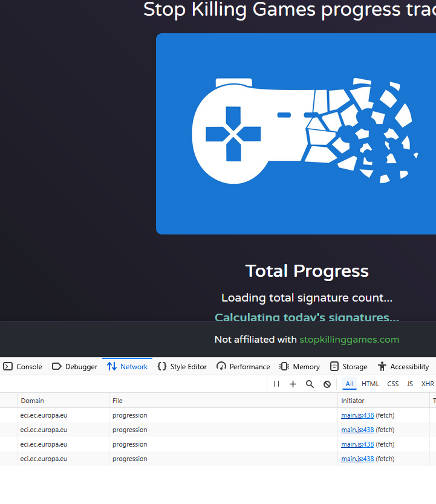The image size is (436, 504).
Task: Sort by the Domain column header
Action: [x=63, y=401]
